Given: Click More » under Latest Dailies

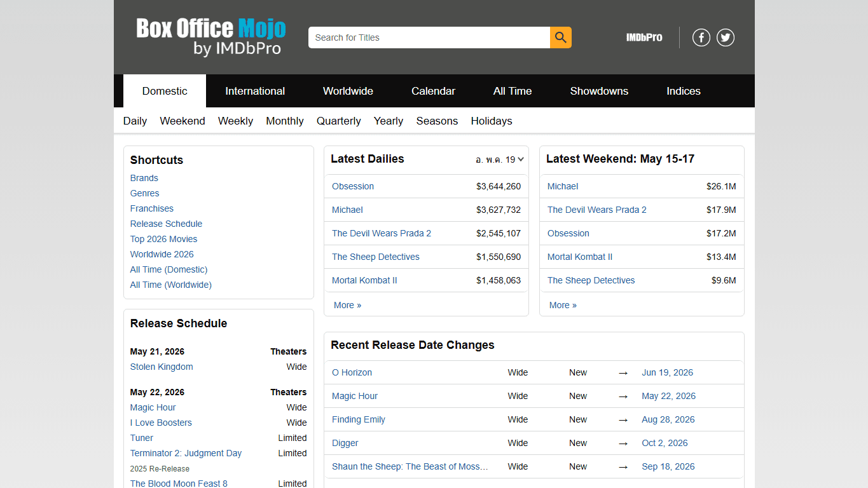Looking at the screenshot, I should [x=347, y=305].
